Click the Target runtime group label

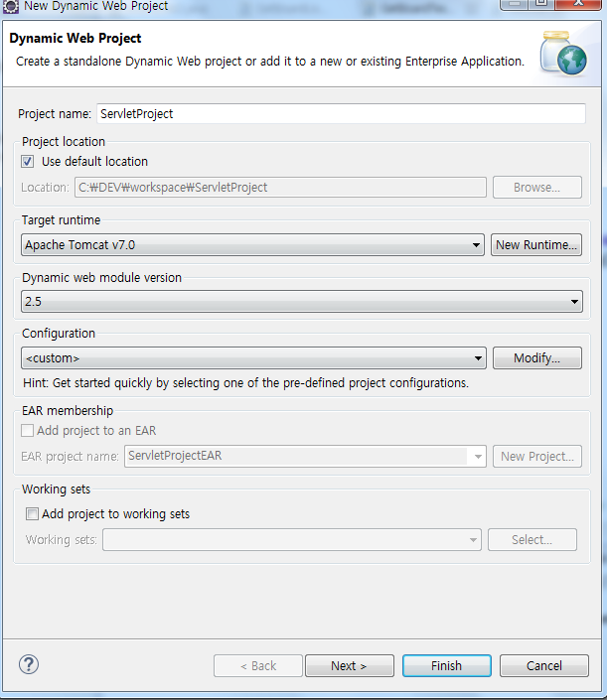(x=62, y=220)
